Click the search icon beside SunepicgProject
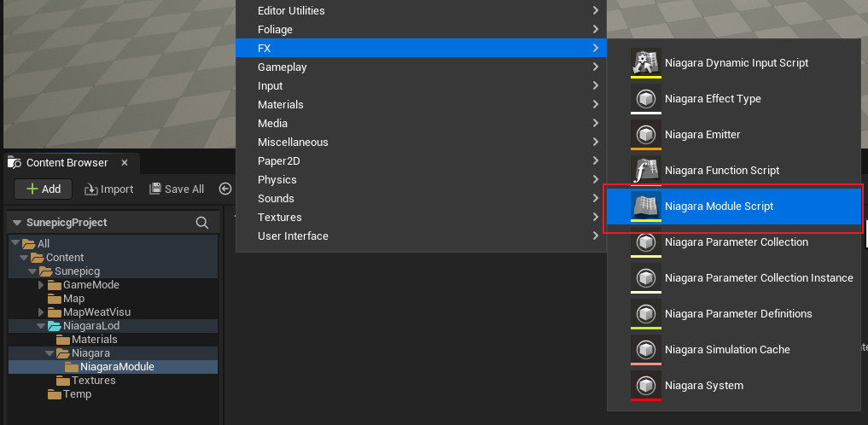 click(x=202, y=223)
